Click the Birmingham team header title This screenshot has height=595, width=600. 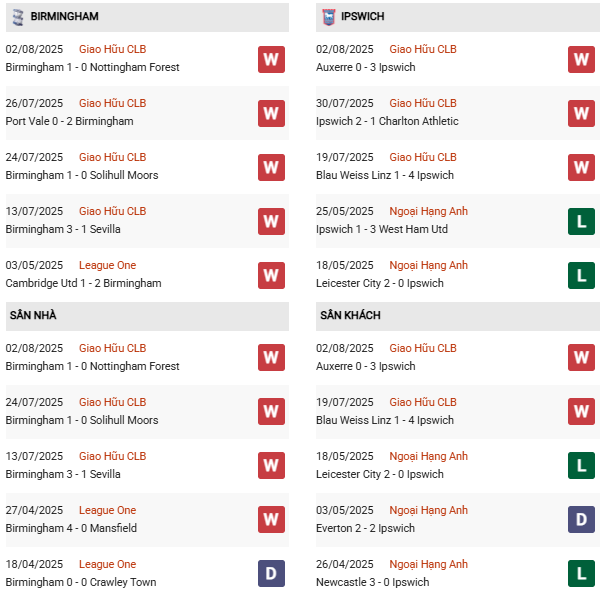pos(64,17)
